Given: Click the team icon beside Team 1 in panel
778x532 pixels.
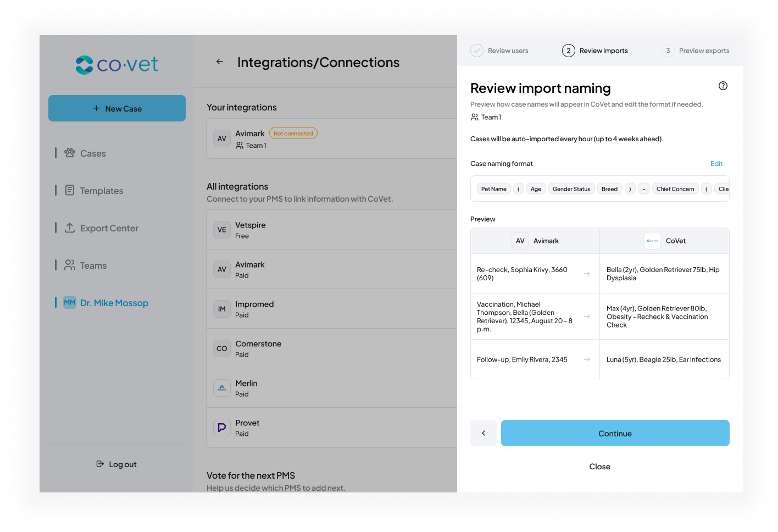Looking at the screenshot, I should tap(475, 117).
